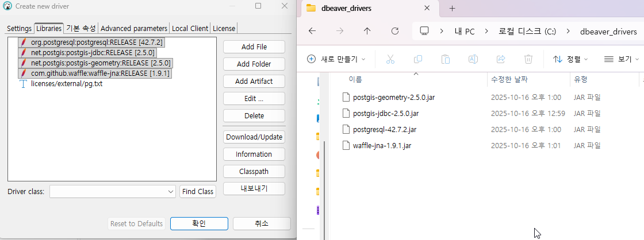
Task: Open the Driver class dropdown
Action: point(171,192)
